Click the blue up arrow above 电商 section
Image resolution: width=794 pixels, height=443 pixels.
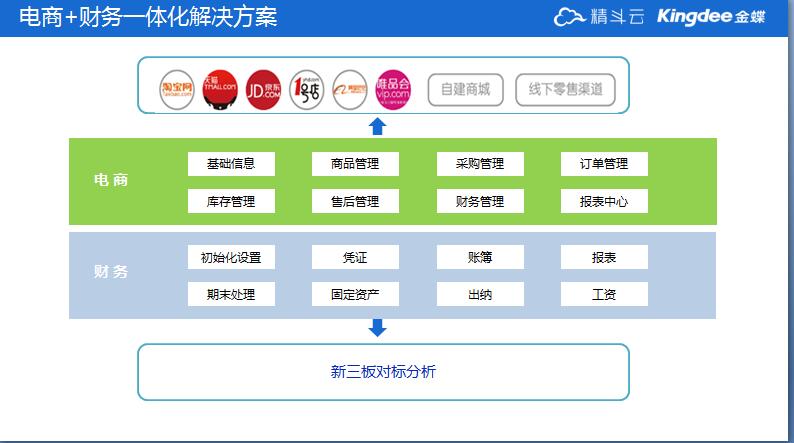click(377, 126)
